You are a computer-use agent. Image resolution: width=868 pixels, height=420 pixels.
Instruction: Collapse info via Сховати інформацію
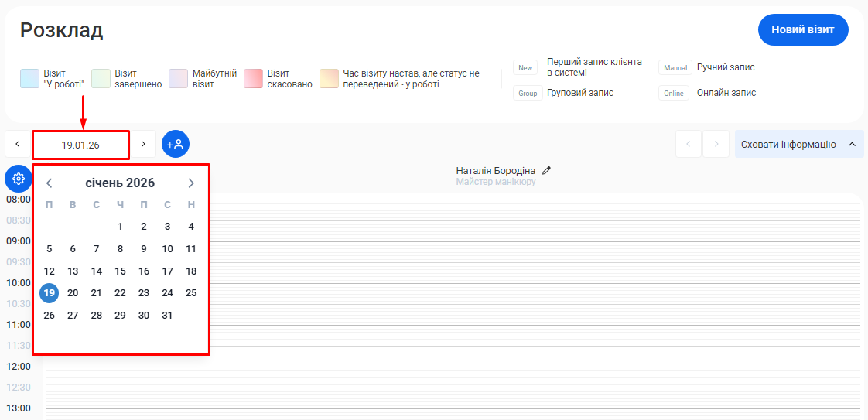[x=798, y=144]
